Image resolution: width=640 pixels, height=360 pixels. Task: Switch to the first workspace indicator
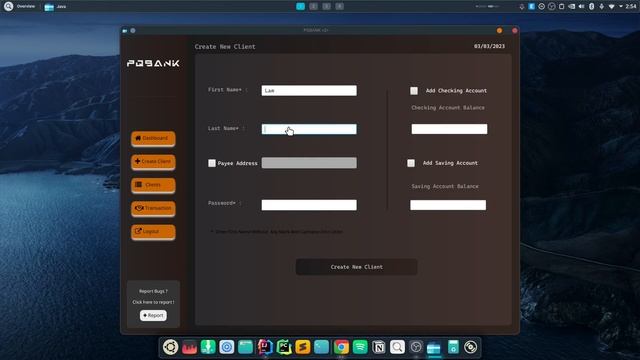[300, 6]
